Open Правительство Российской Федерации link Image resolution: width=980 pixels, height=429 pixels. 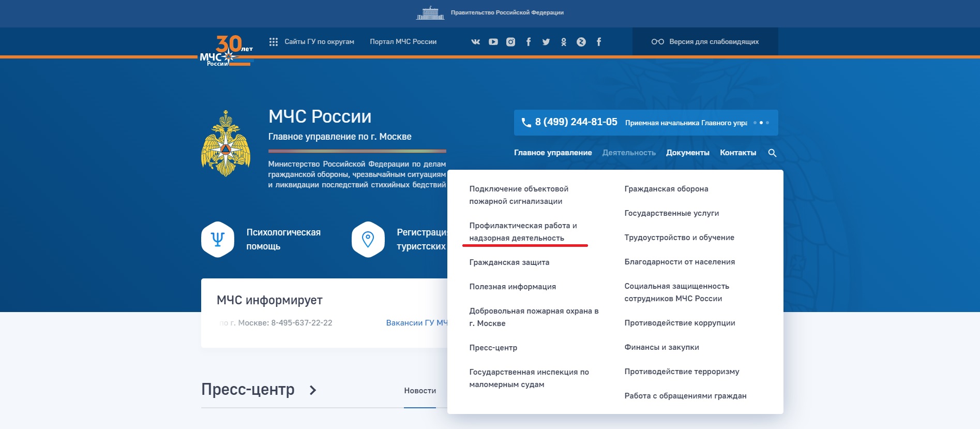pos(507,12)
